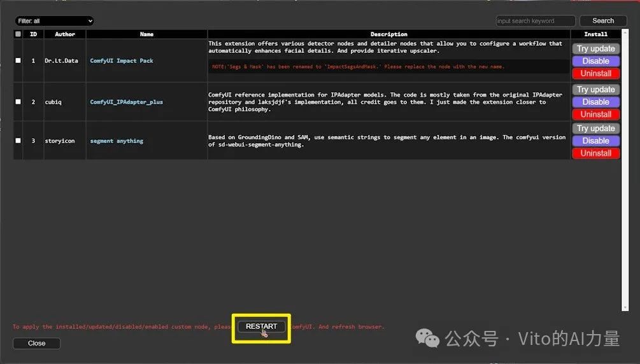Viewport: 640px width, 364px height.
Task: Disable the segment anything extension
Action: (x=596, y=141)
